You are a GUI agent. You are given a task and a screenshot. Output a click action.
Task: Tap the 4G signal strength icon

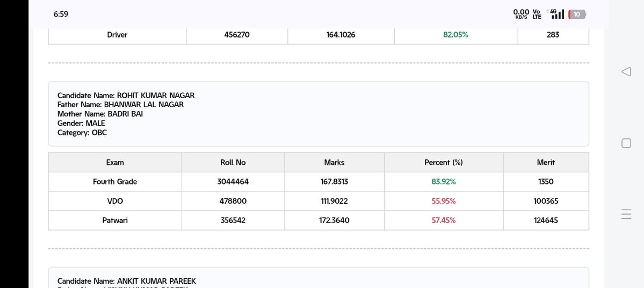pos(556,14)
